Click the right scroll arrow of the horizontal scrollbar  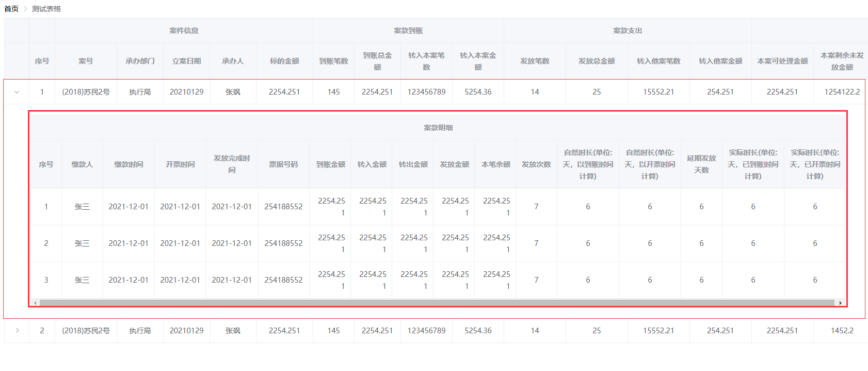tap(841, 303)
